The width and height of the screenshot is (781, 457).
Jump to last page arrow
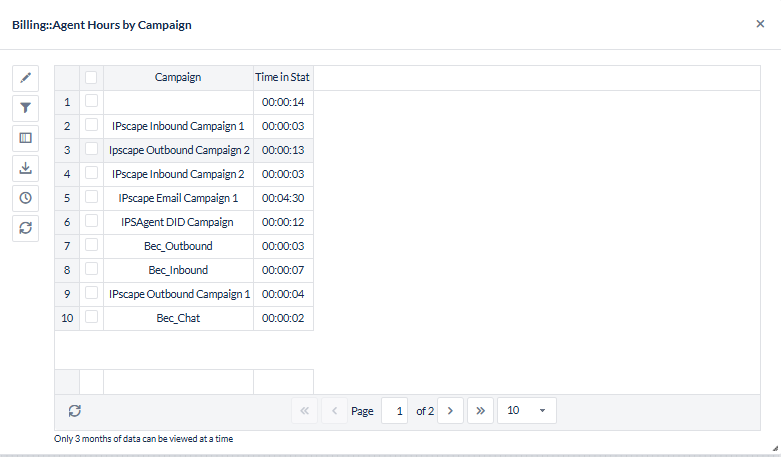pyautogui.click(x=480, y=411)
